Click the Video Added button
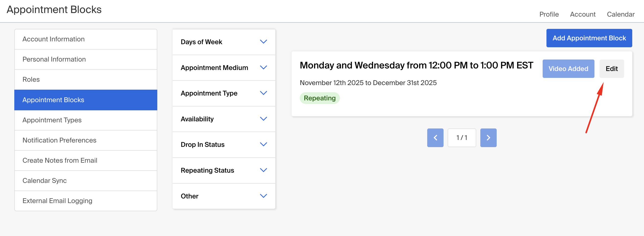This screenshot has width=644, height=236. pos(568,69)
